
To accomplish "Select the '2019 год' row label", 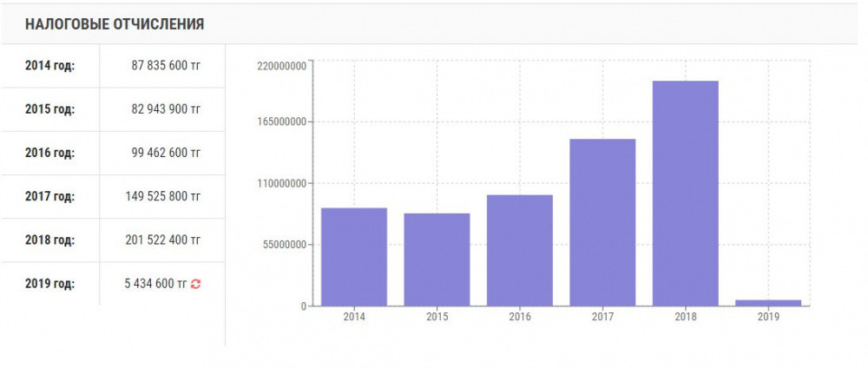I will [x=49, y=284].
